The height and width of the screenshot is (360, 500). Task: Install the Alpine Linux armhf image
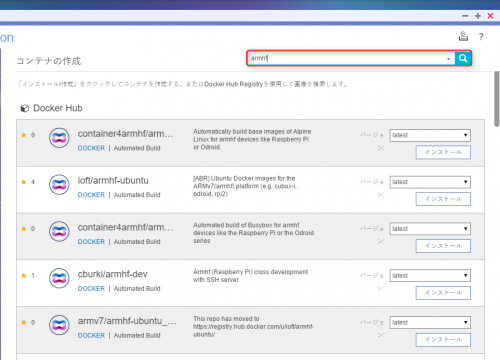[x=443, y=152]
